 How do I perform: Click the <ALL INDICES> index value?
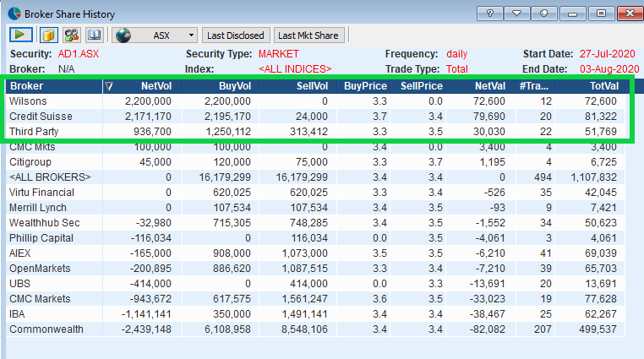pyautogui.click(x=295, y=69)
